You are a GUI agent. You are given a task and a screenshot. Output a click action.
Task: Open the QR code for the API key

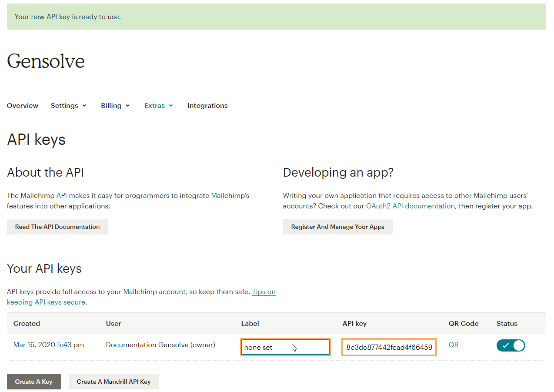click(454, 344)
